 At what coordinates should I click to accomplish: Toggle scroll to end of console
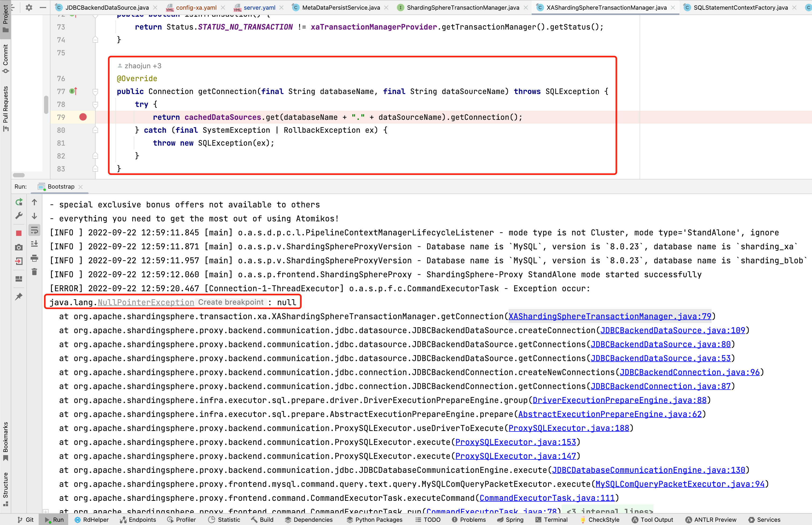click(x=34, y=244)
